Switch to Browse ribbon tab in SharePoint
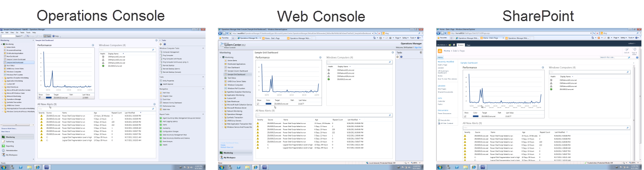Screen dimensions: 644x170 [460, 45]
